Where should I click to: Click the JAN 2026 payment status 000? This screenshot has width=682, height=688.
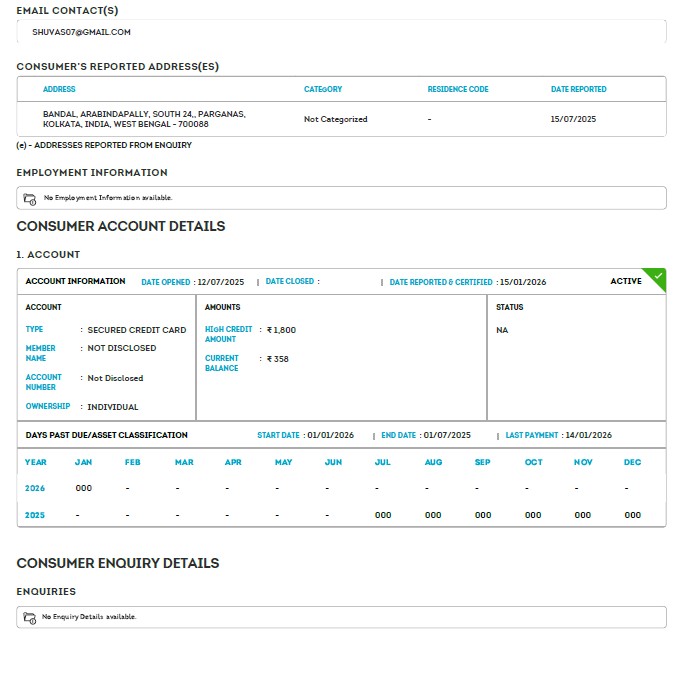(84, 488)
